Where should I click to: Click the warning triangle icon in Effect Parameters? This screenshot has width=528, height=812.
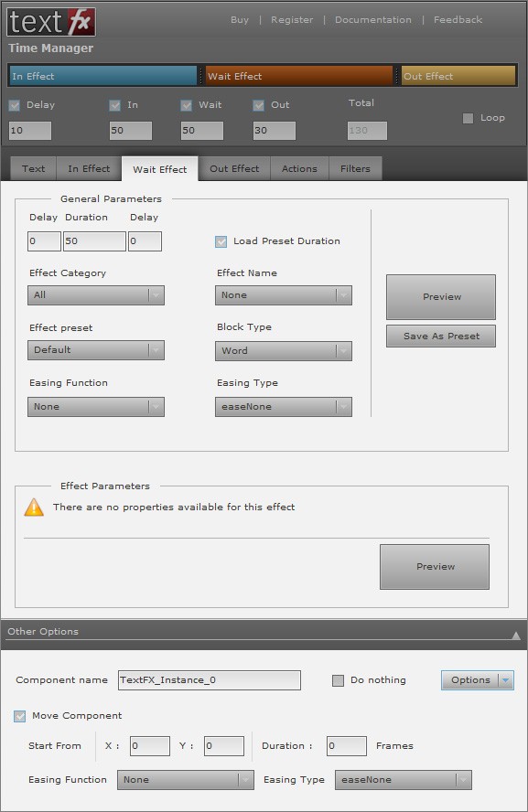pyautogui.click(x=34, y=507)
